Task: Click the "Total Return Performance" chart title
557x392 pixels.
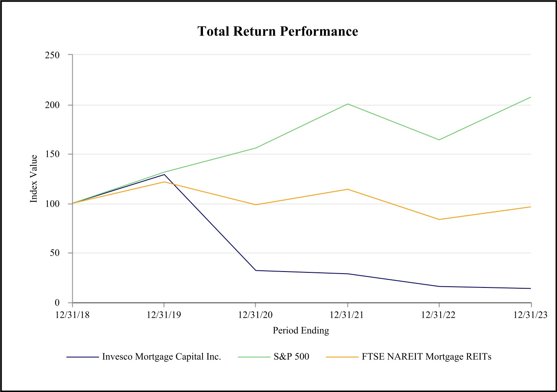Action: click(278, 31)
